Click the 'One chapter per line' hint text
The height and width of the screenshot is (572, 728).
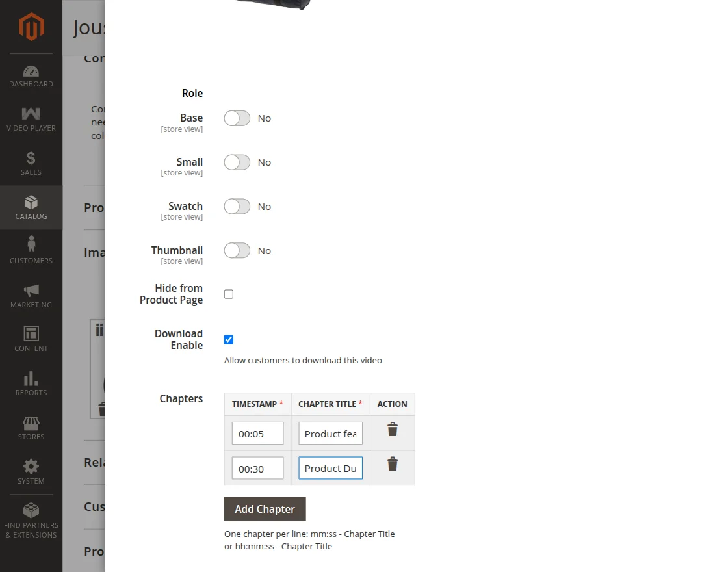click(x=309, y=540)
